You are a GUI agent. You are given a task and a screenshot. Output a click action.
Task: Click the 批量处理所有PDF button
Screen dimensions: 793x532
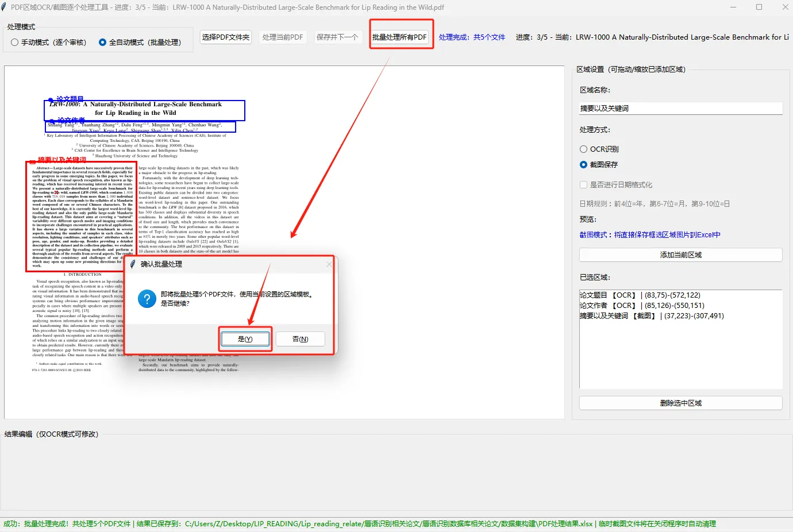401,37
